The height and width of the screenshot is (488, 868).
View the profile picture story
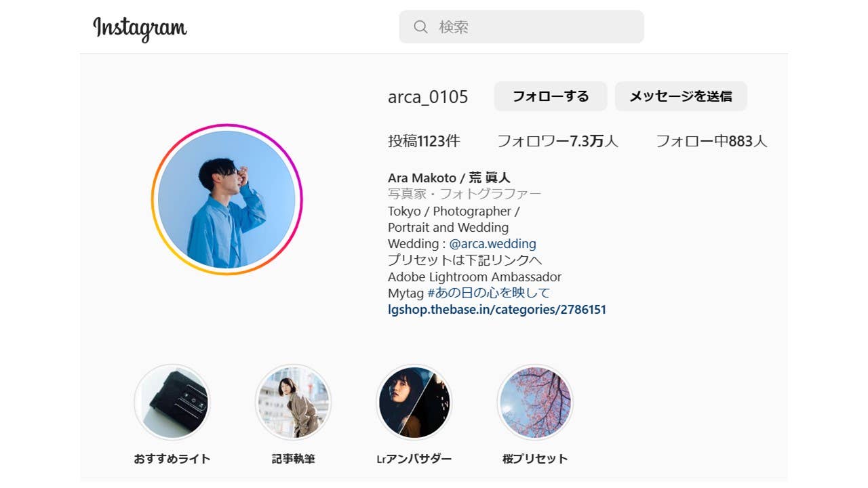point(226,199)
